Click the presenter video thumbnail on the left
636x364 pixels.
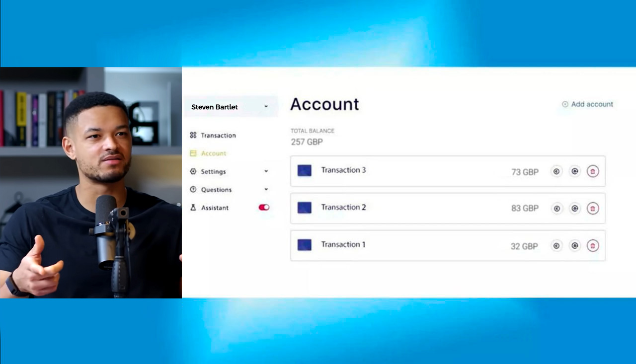click(x=91, y=183)
